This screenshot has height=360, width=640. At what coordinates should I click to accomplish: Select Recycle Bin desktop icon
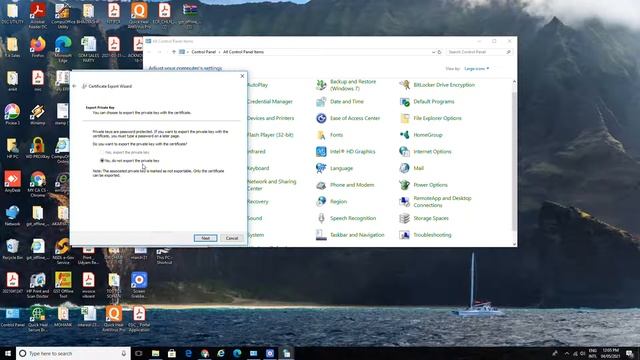tap(12, 249)
